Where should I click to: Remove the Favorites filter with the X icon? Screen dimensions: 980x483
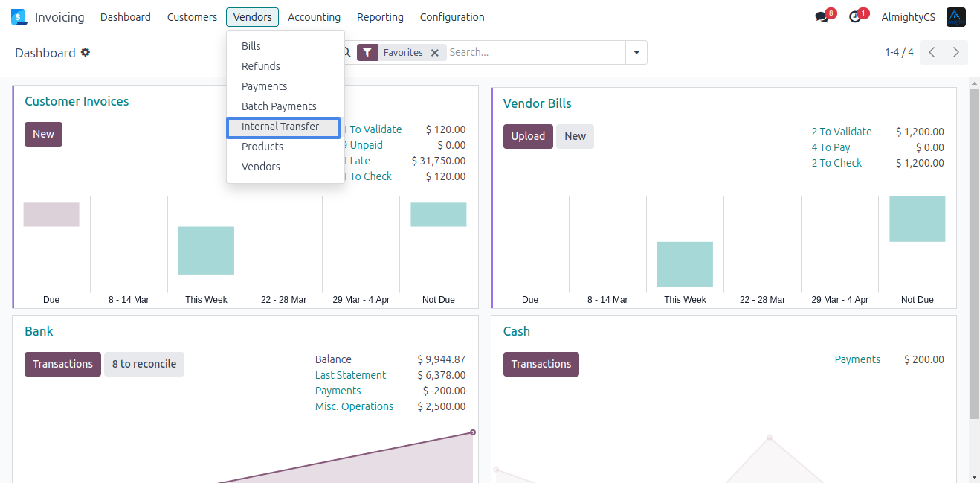coord(435,53)
